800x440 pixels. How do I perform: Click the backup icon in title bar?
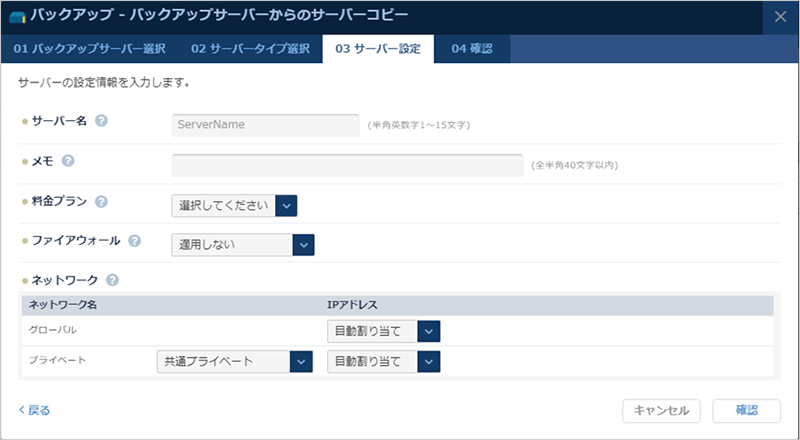tap(16, 17)
